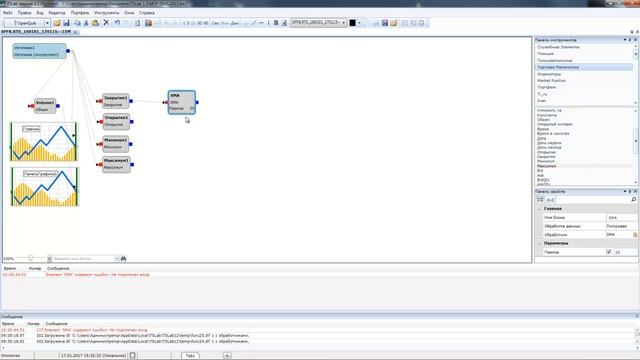Image resolution: width=640 pixels, height=360 pixels.
Task: Select the 60 interval button
Action: [x=205, y=23]
